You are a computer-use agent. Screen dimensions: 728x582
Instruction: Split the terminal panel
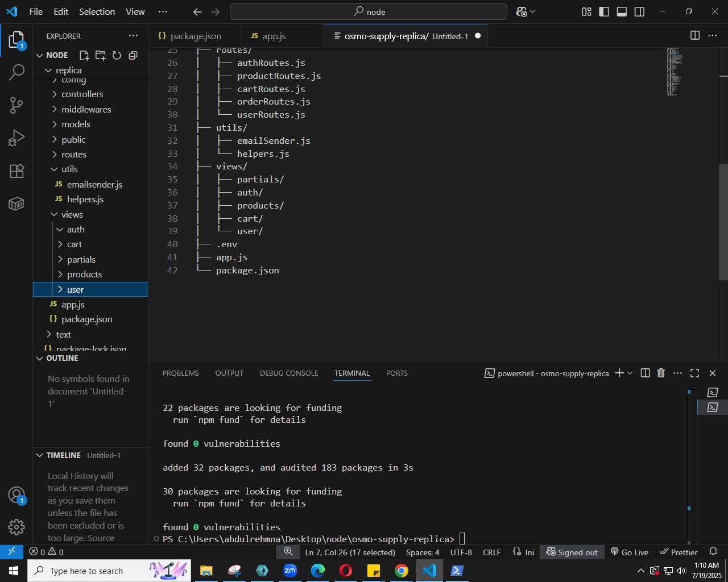(x=645, y=373)
